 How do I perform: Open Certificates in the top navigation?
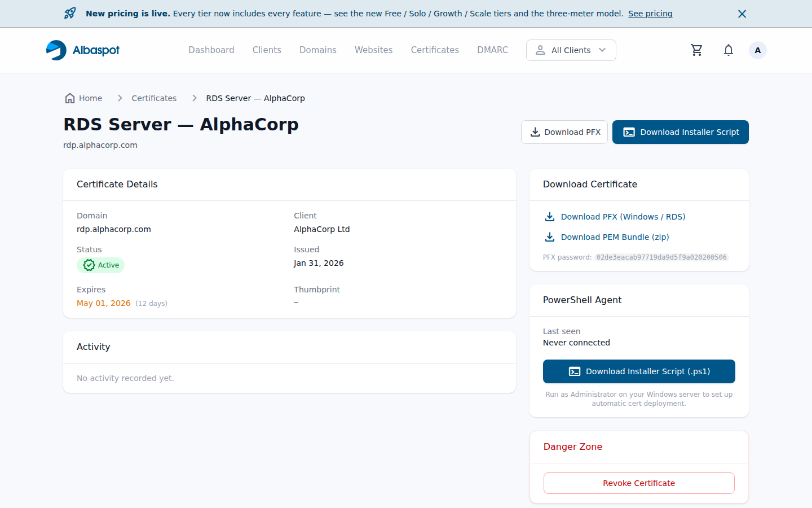click(435, 50)
